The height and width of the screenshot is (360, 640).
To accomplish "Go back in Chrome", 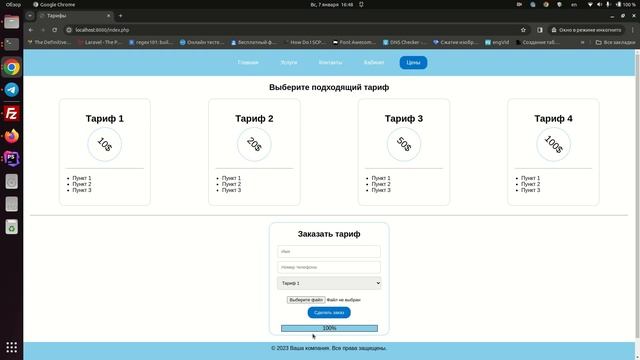I will pyautogui.click(x=31, y=30).
